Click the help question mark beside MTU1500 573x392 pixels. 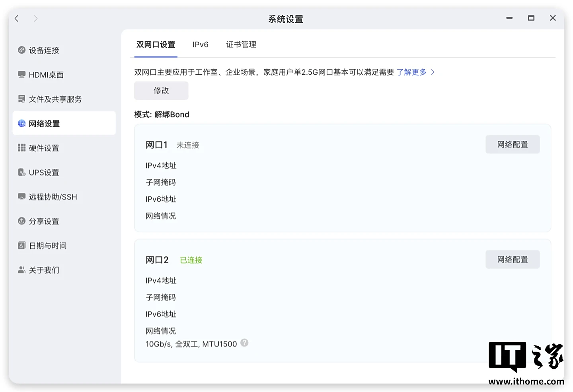coord(244,343)
